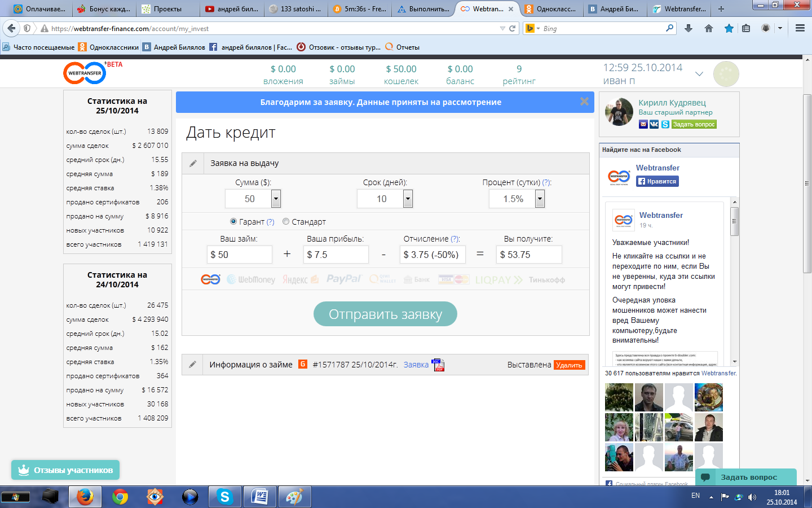Select the Гарант radio option
812x508 pixels.
point(233,221)
